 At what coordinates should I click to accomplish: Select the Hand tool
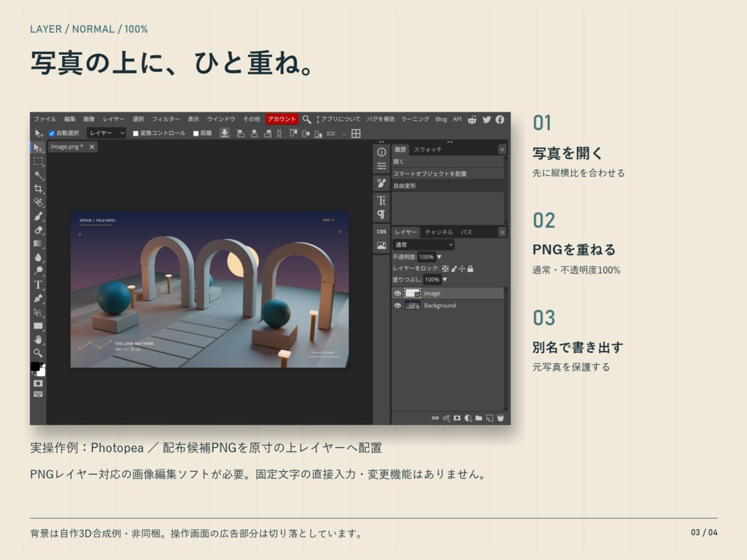[38, 340]
